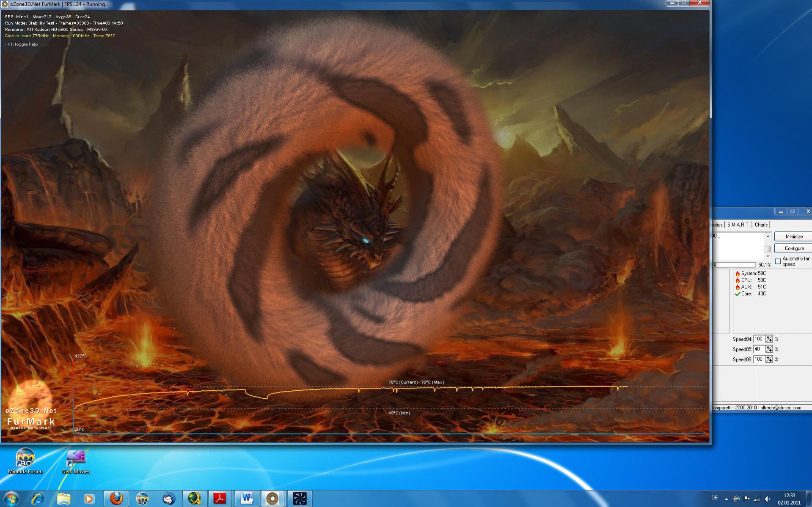The height and width of the screenshot is (507, 812).
Task: Click the SpeedFan log scrollbar thumb
Action: click(x=768, y=249)
